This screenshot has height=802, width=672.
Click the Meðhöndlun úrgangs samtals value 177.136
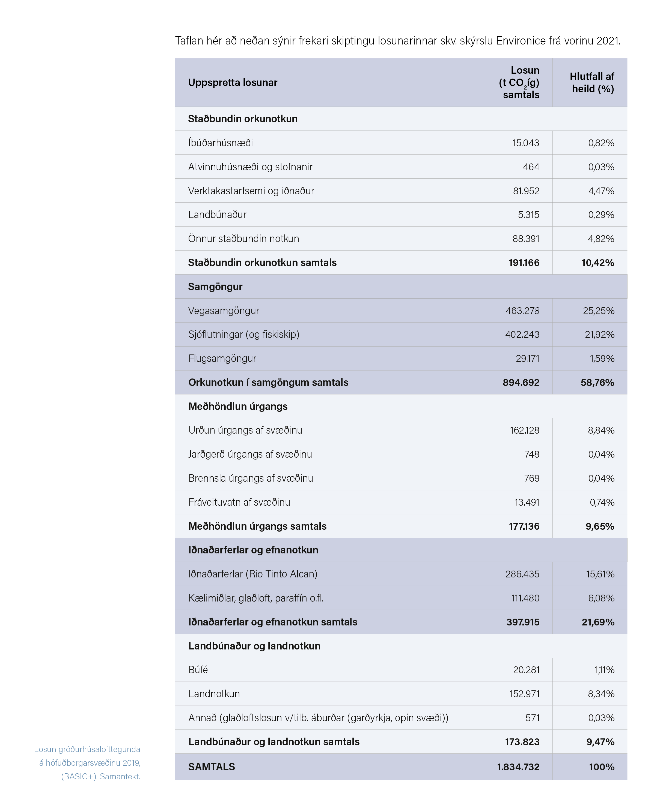pyautogui.click(x=524, y=526)
